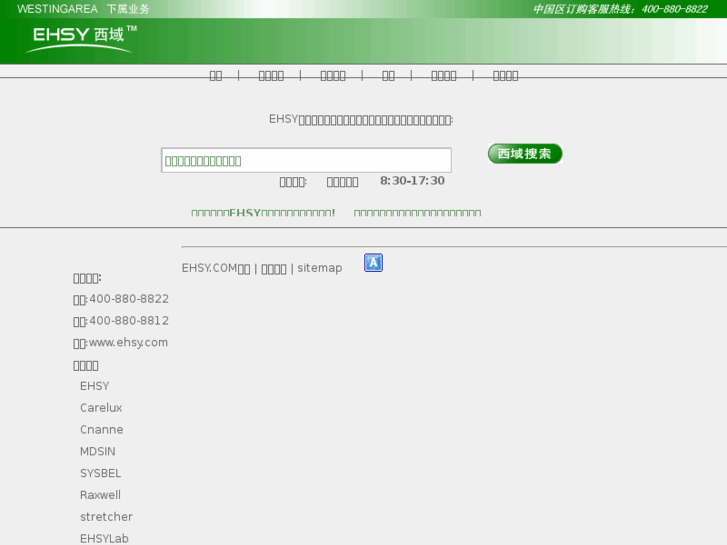Click the 400-880-8822 phone number in sidebar
The height and width of the screenshot is (545, 727).
pyautogui.click(x=129, y=299)
